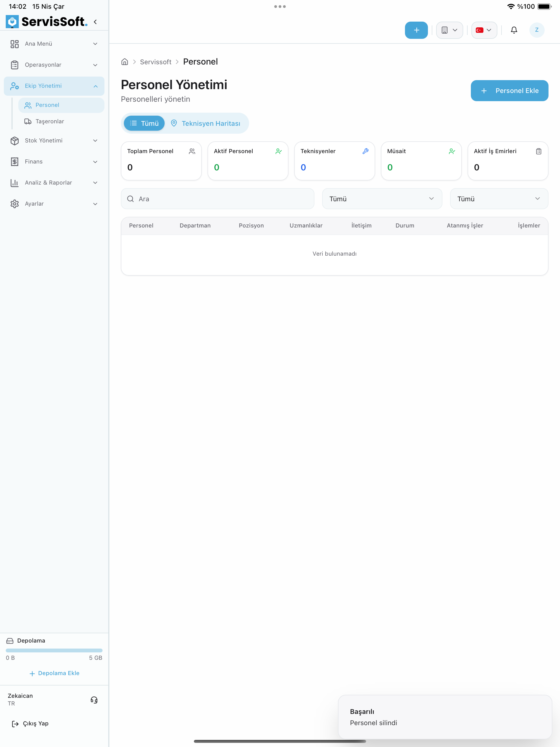This screenshot has width=560, height=747.
Task: Tap the battery status indicator
Action: click(x=544, y=6)
